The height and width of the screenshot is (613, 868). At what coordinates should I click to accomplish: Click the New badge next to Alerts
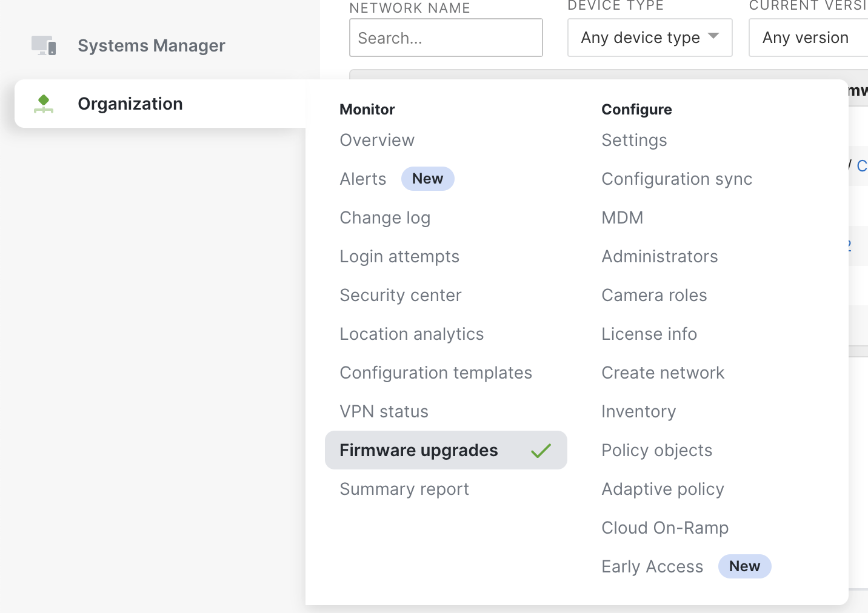[x=427, y=178]
